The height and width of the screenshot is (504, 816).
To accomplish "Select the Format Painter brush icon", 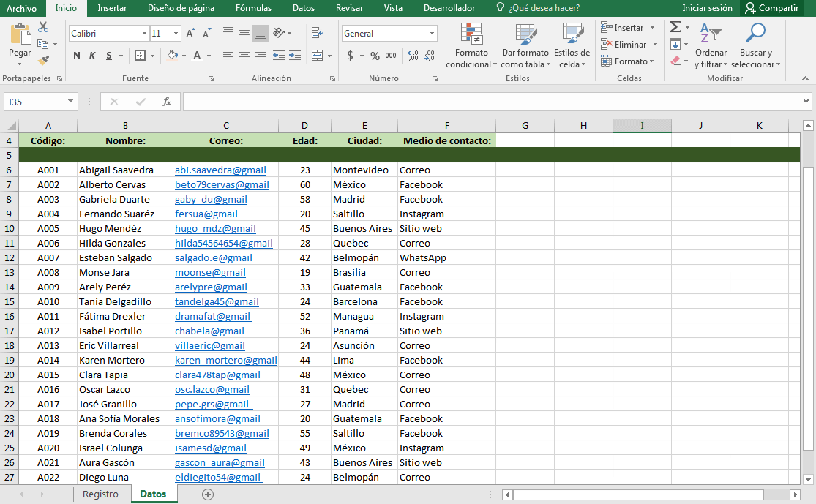I will (x=43, y=60).
